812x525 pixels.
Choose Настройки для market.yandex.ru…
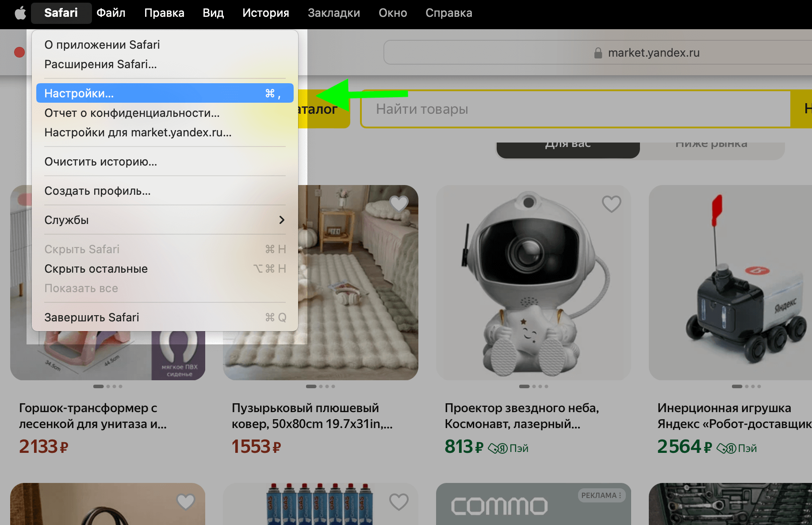165,132
